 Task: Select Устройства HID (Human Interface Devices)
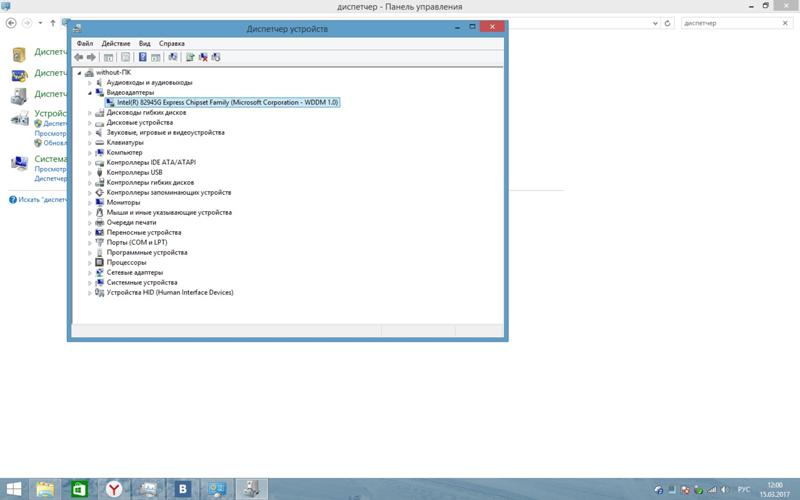click(x=170, y=292)
